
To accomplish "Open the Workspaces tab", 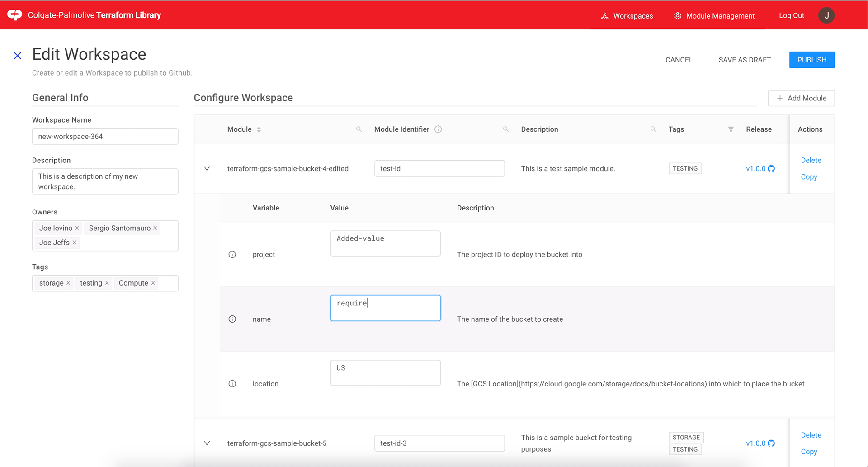I will (x=627, y=16).
